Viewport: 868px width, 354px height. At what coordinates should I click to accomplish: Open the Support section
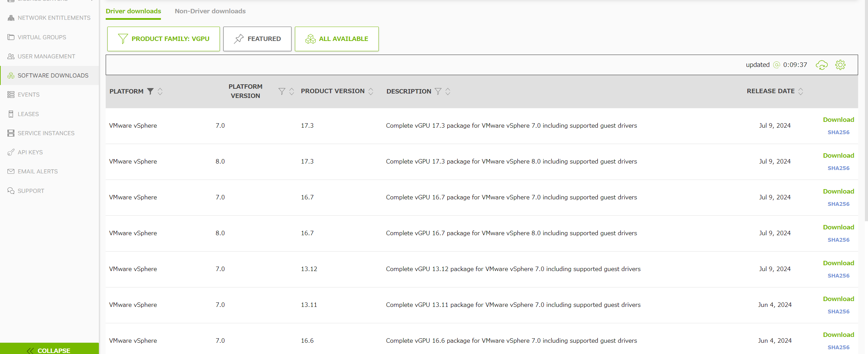31,190
